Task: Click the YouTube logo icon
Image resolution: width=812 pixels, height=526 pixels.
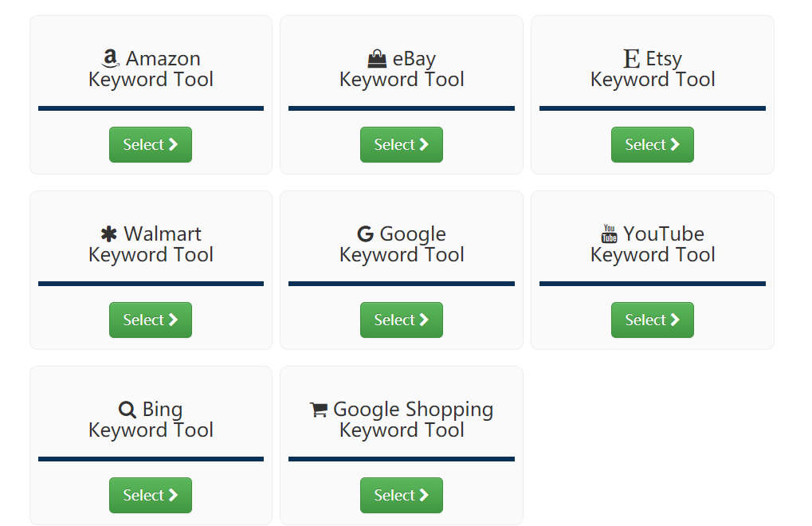Action: coord(610,234)
